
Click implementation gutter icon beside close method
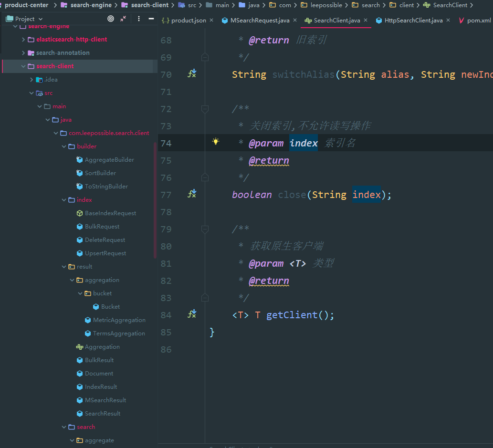[x=192, y=194]
